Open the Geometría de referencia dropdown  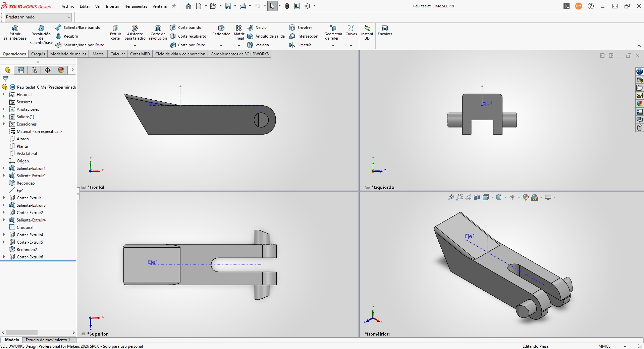pyautogui.click(x=333, y=46)
